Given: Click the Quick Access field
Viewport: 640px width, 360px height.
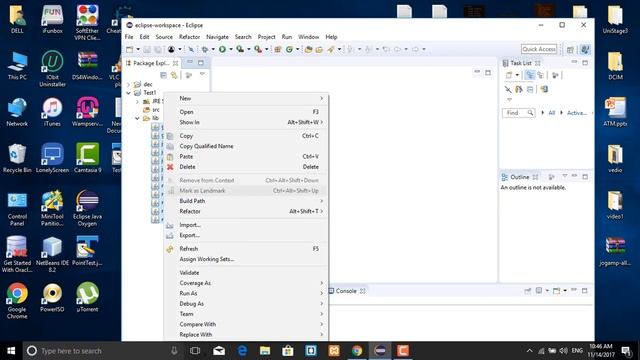Looking at the screenshot, I should 539,49.
